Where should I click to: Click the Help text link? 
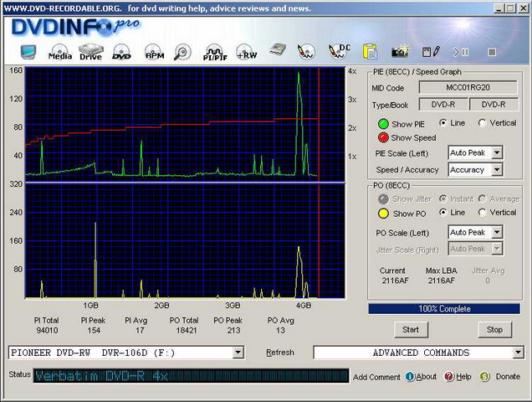coord(463,377)
